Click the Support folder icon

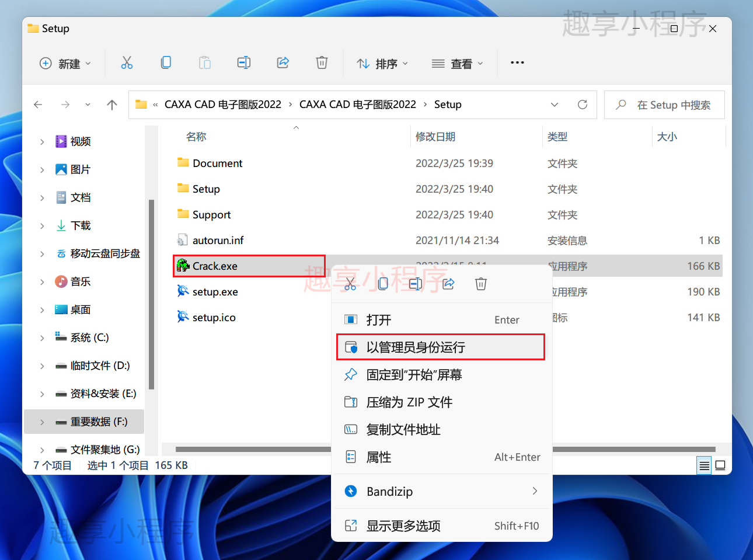click(x=183, y=214)
